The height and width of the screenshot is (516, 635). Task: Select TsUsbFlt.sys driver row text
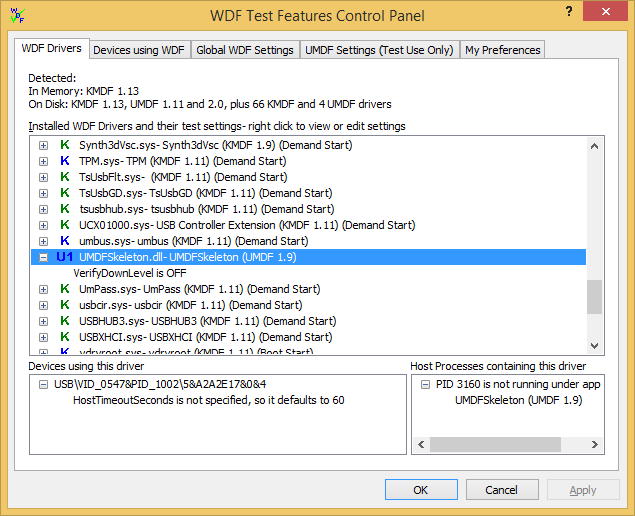pyautogui.click(x=183, y=177)
